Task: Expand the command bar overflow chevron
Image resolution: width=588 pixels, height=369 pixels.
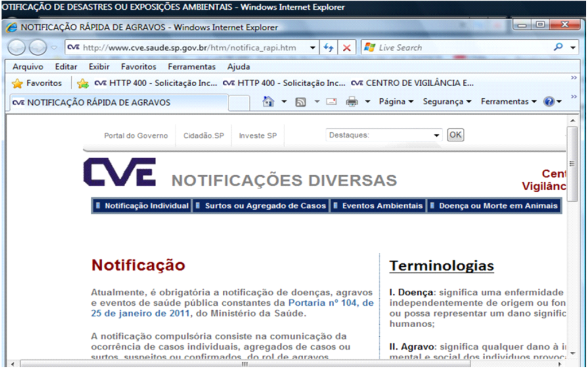Action: click(x=574, y=97)
